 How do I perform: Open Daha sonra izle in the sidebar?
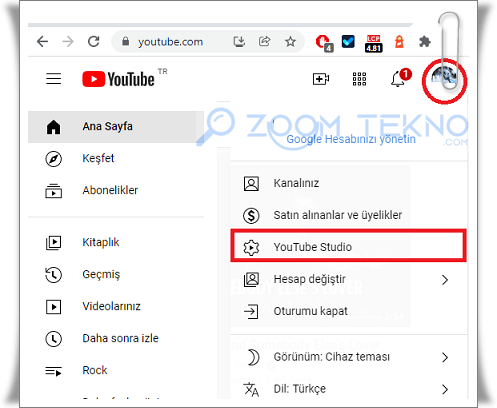tap(116, 338)
